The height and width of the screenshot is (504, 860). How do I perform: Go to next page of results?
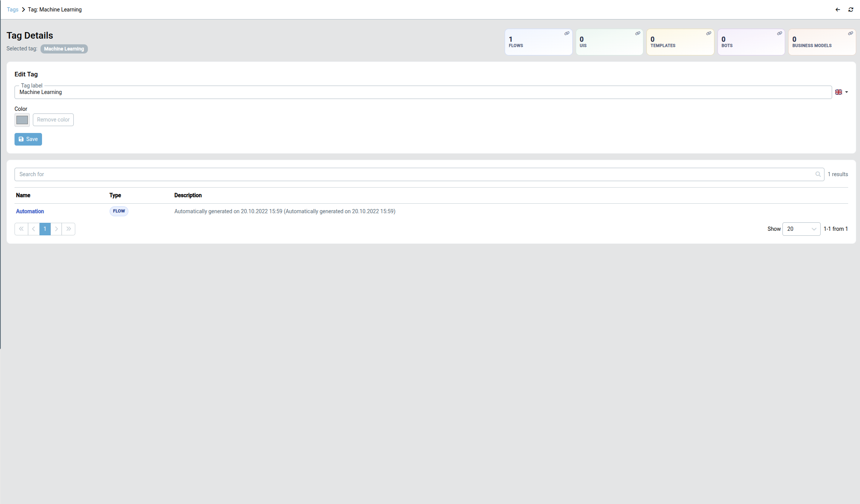click(56, 229)
